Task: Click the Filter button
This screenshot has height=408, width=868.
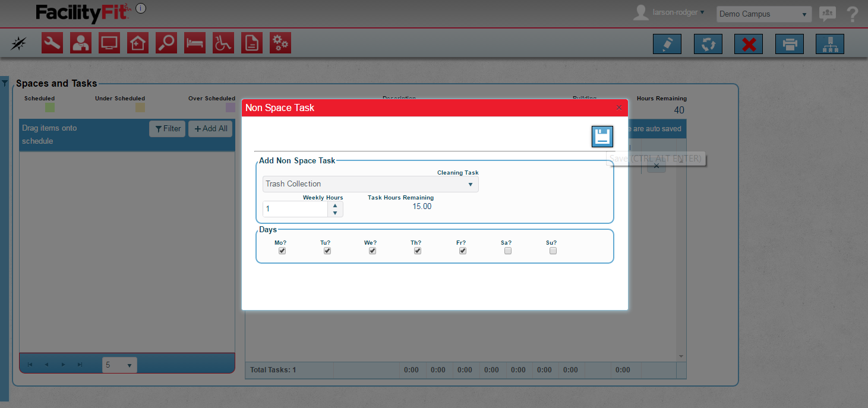Action: [168, 129]
